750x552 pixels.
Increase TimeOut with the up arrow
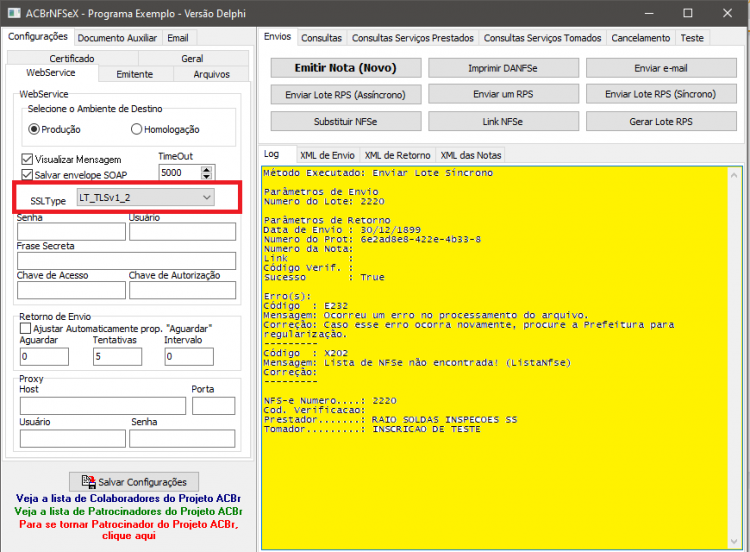pos(206,169)
